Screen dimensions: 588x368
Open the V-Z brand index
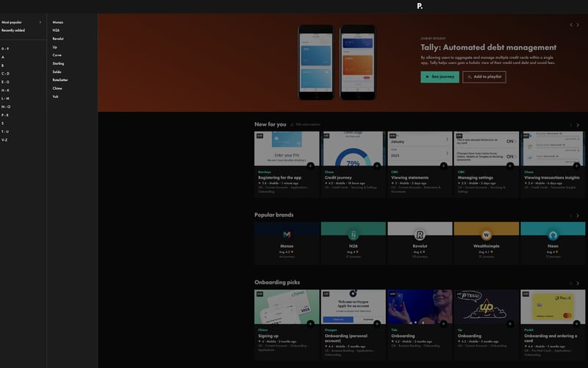[x=4, y=140]
